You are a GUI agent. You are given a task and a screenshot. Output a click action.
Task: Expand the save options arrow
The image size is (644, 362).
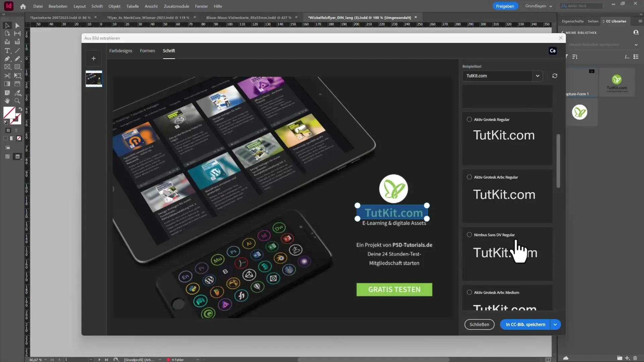coord(555,324)
